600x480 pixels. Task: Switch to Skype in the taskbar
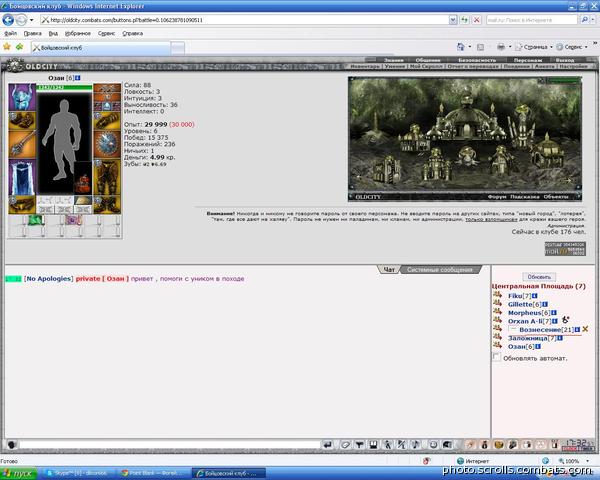click(x=78, y=473)
